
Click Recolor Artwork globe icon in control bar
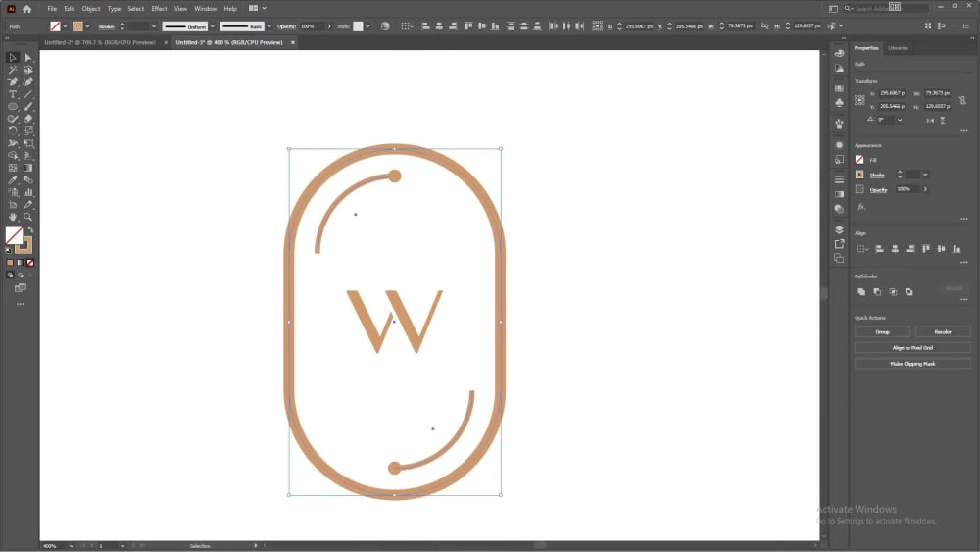(385, 26)
